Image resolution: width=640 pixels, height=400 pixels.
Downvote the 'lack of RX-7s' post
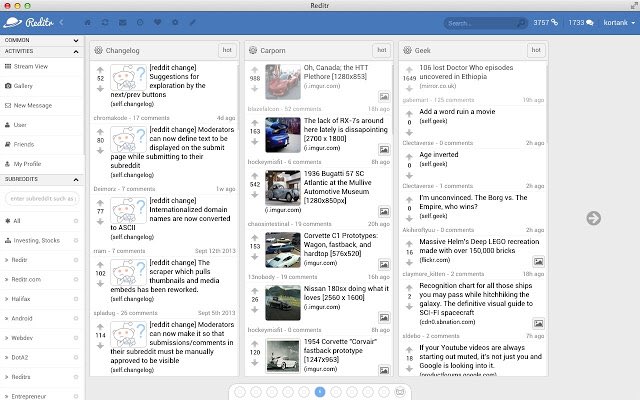tap(255, 142)
